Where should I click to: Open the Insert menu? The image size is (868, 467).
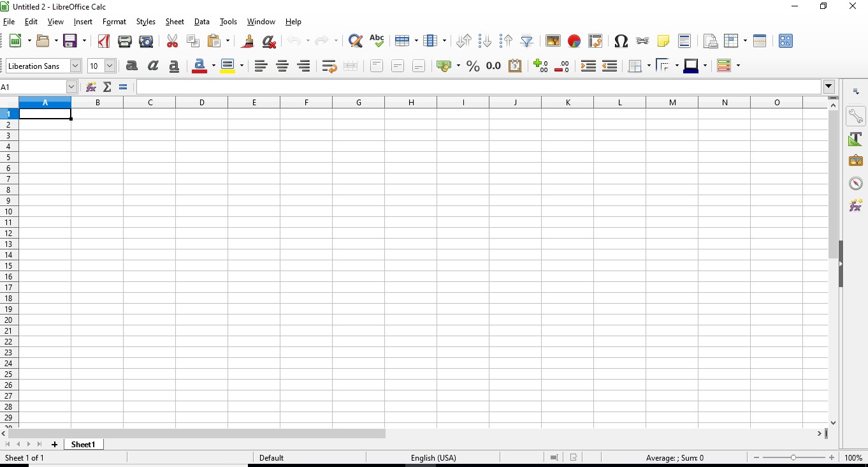coord(83,22)
